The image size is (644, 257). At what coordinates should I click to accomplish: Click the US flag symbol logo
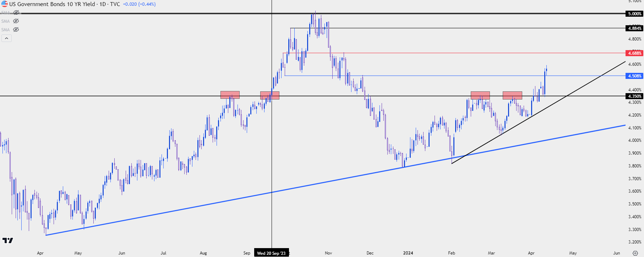tap(5, 4)
